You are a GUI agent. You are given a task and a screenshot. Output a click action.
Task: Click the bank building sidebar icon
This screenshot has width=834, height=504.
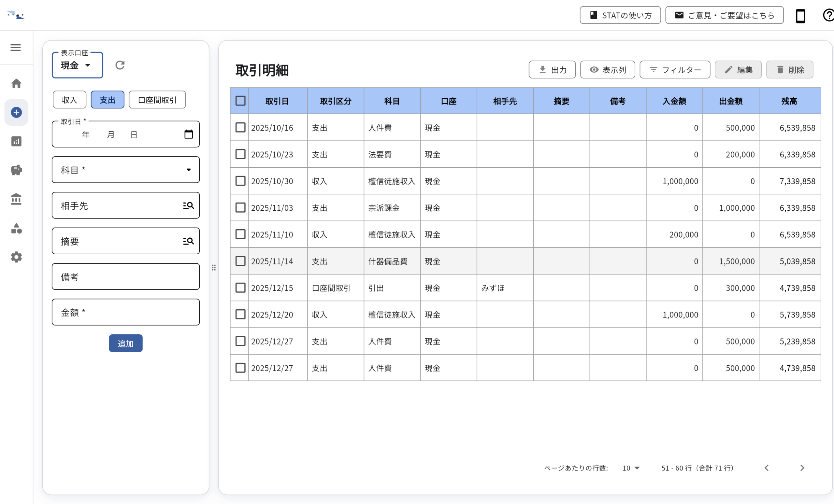(16, 199)
